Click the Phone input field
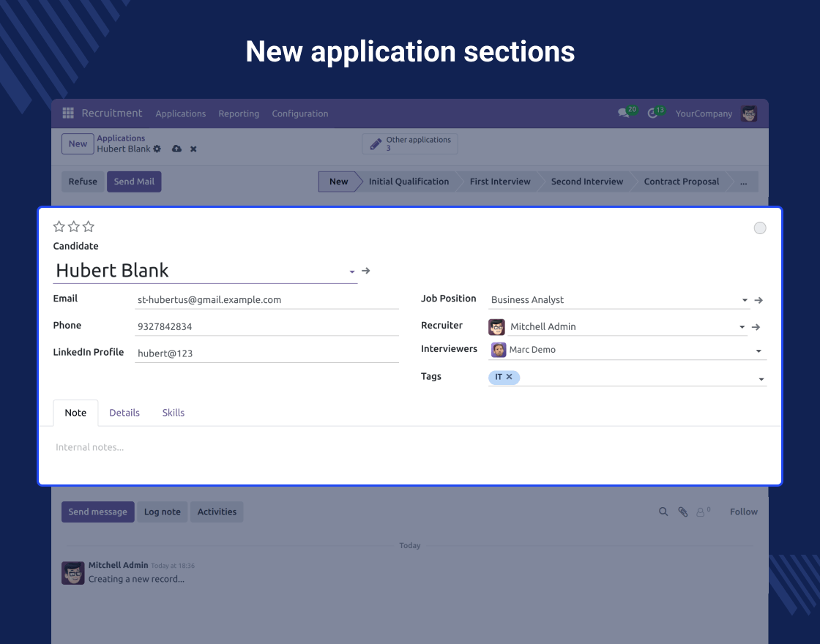Viewport: 820px width, 644px height. pos(266,326)
